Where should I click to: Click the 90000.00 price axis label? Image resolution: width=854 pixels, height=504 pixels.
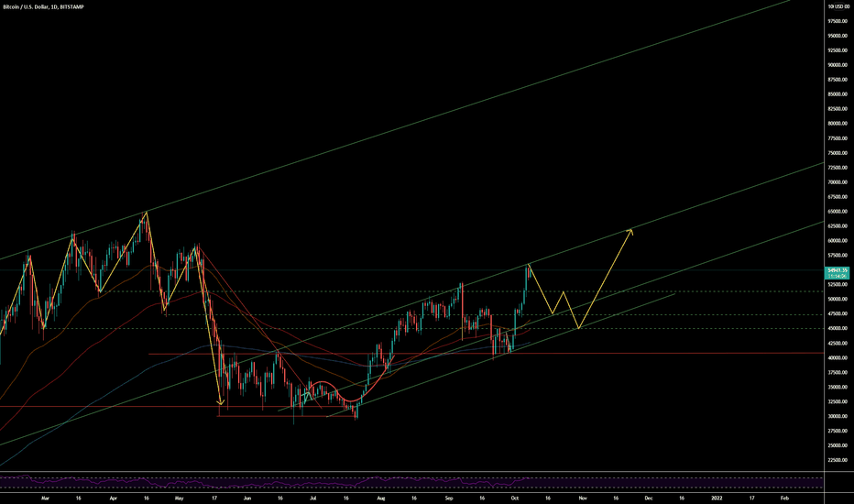point(838,65)
